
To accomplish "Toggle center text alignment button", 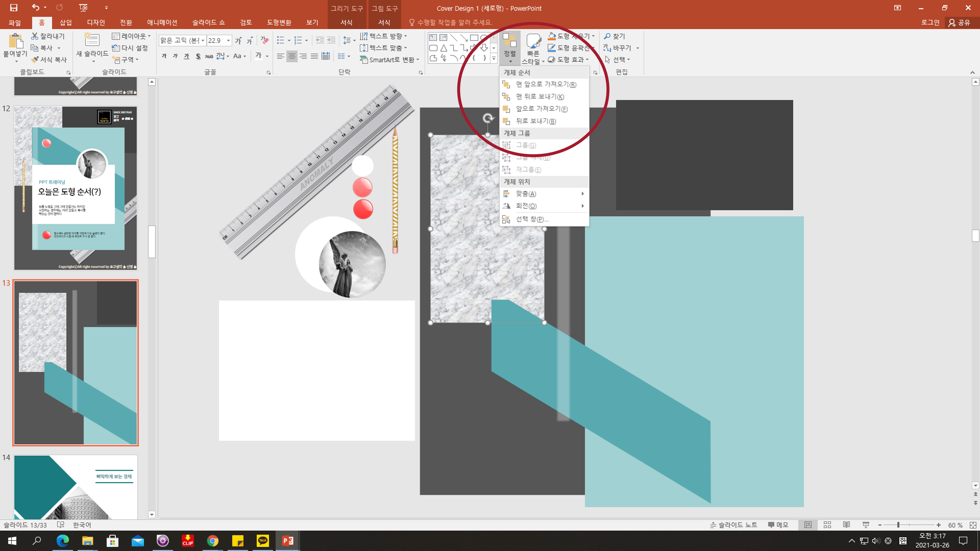I will 292,56.
